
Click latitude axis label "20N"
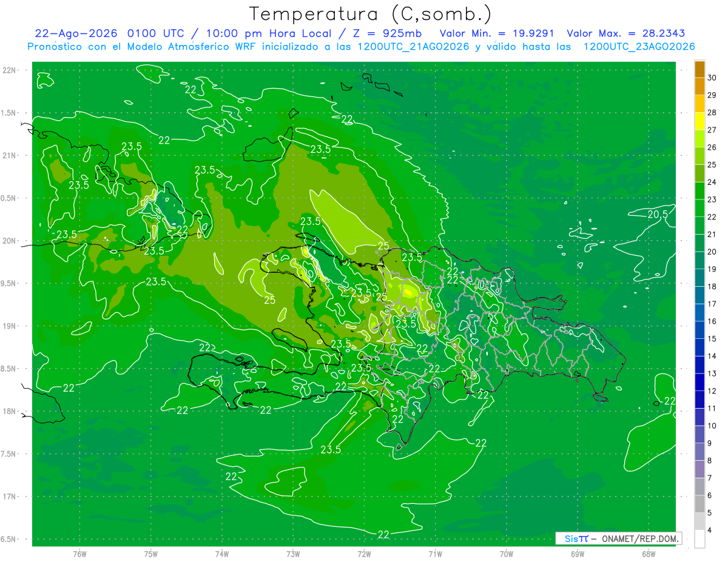[x=10, y=241]
